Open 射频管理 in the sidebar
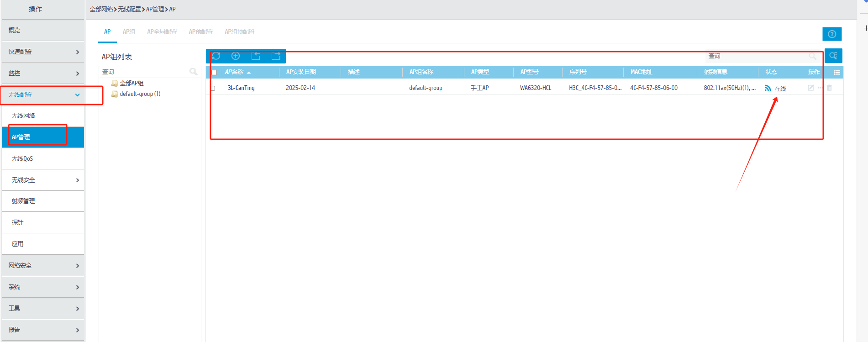Viewport: 868px width, 342px height. [x=43, y=201]
